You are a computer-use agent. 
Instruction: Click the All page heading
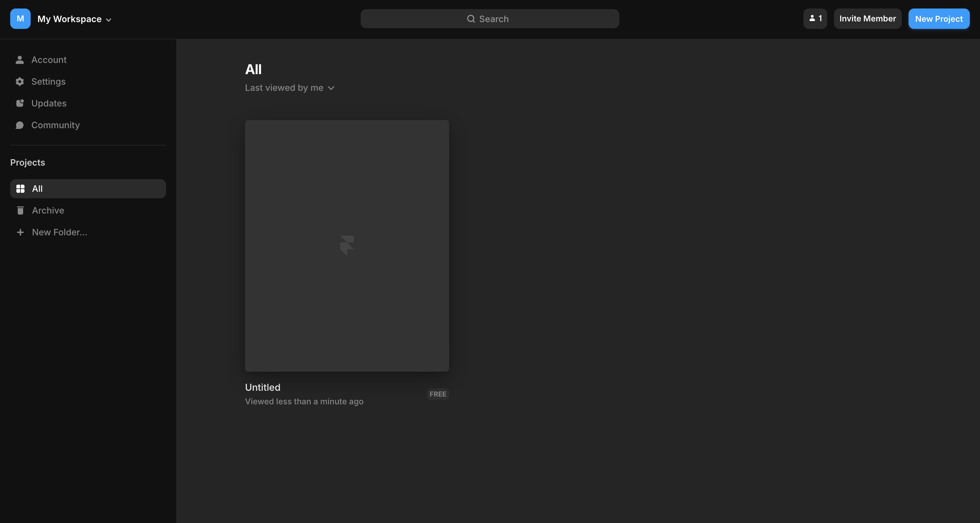(x=254, y=69)
